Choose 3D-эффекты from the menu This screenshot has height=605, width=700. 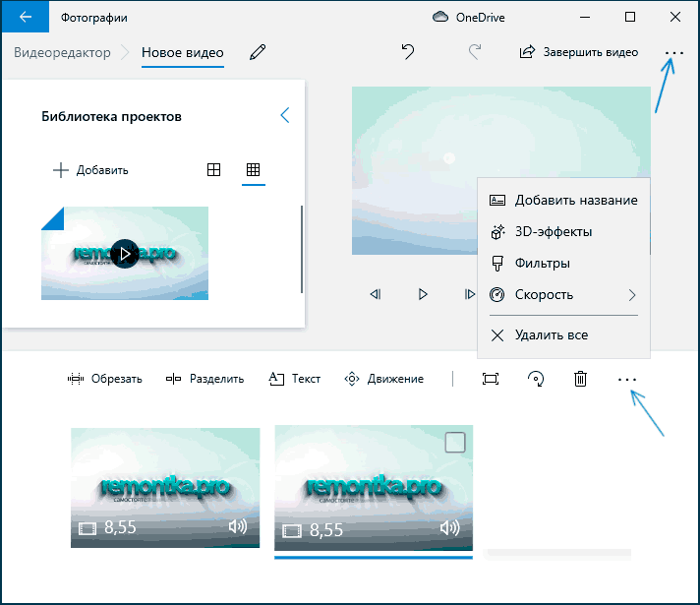click(x=563, y=231)
